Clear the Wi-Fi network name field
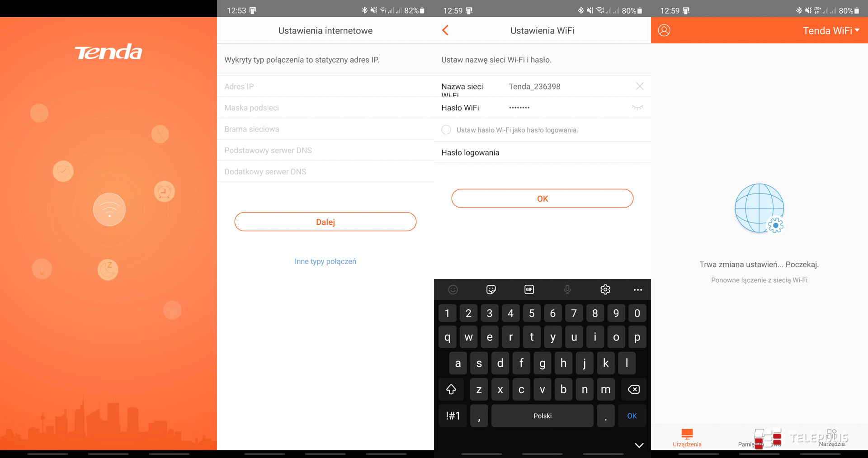 (x=639, y=86)
